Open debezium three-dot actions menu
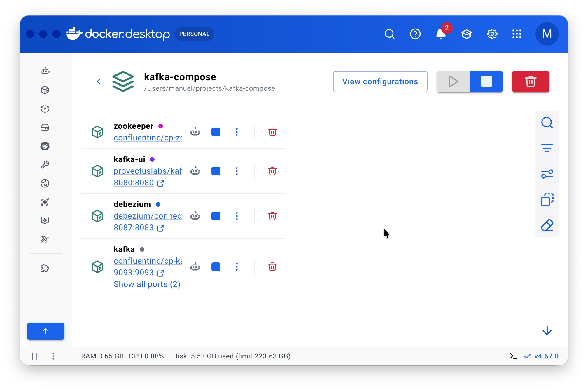588x390 pixels. pos(237,216)
